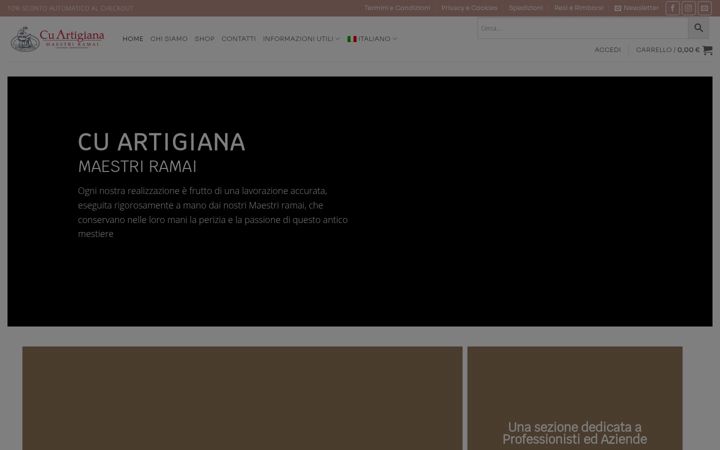Open the shopping cart icon

pos(708,50)
